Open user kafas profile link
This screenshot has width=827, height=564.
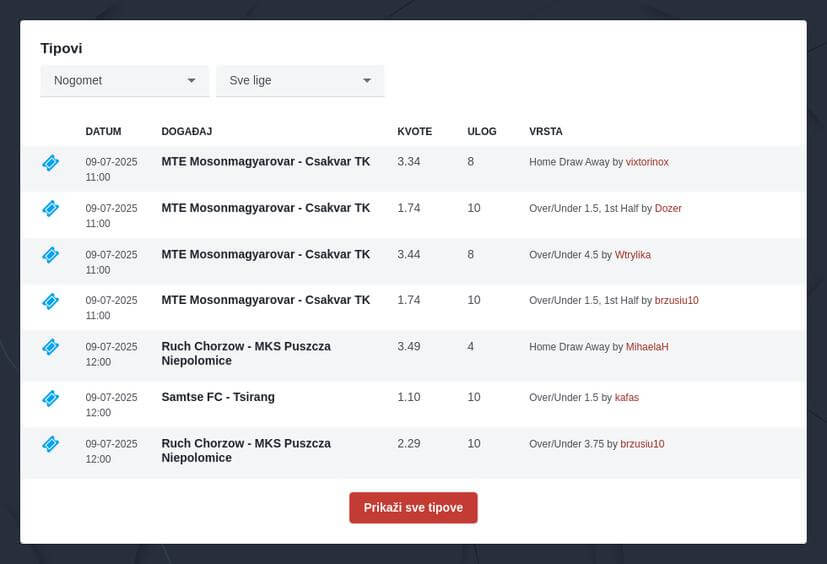pyautogui.click(x=627, y=397)
